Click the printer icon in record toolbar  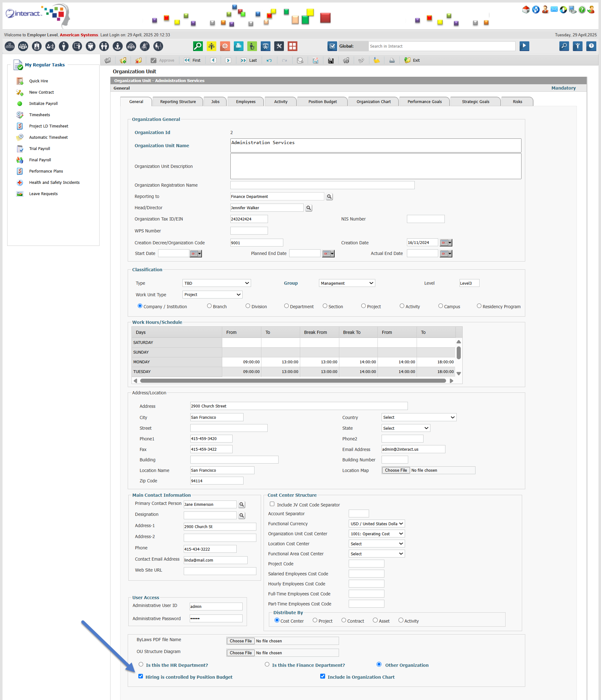[392, 60]
